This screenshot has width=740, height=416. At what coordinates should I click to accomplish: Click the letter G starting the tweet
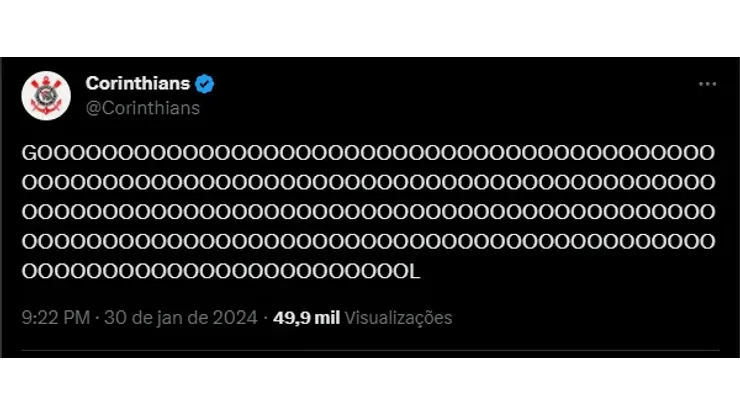tap(30, 153)
